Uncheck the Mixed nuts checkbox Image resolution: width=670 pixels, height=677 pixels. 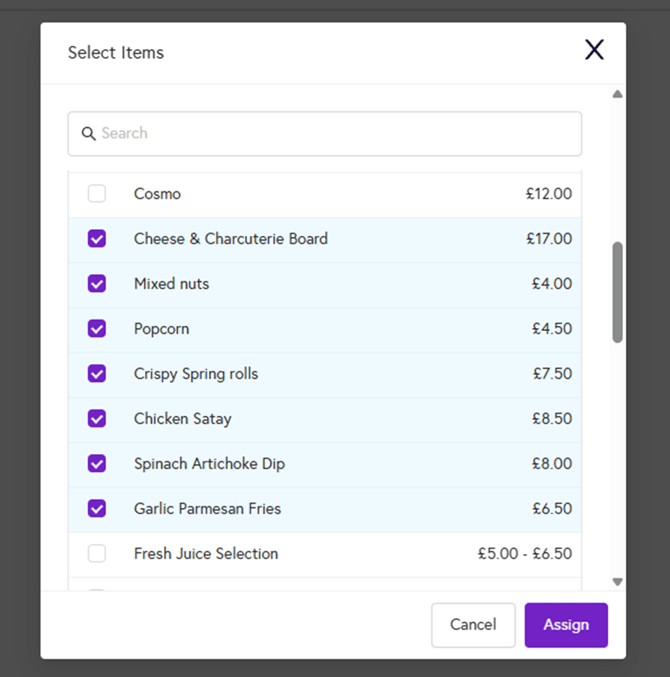click(97, 284)
